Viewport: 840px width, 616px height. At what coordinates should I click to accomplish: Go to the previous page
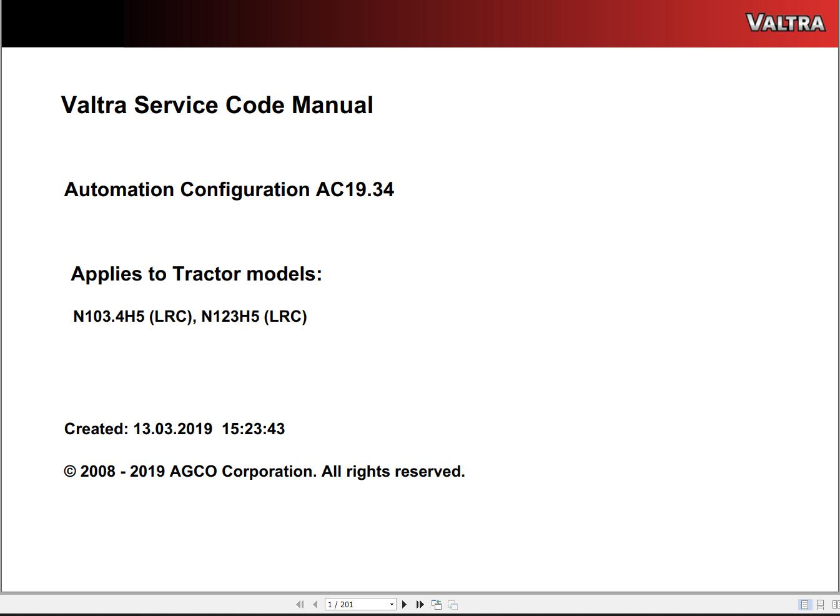click(x=315, y=604)
